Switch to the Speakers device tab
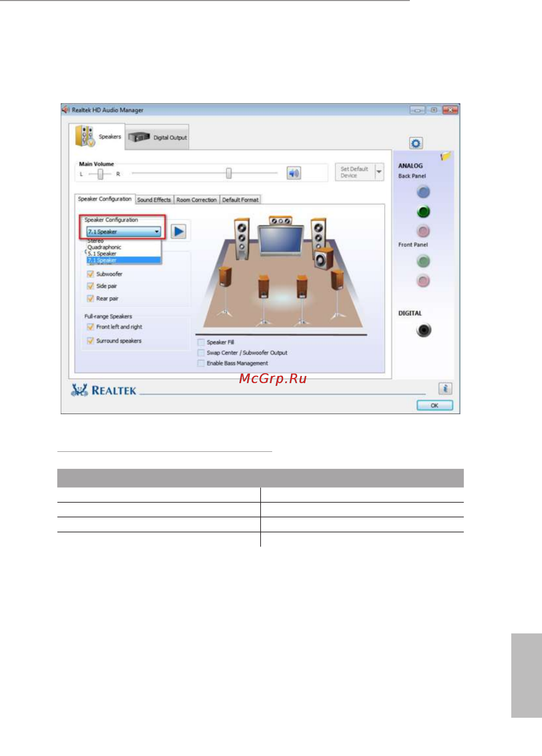The image size is (542, 756). pyautogui.click(x=97, y=137)
